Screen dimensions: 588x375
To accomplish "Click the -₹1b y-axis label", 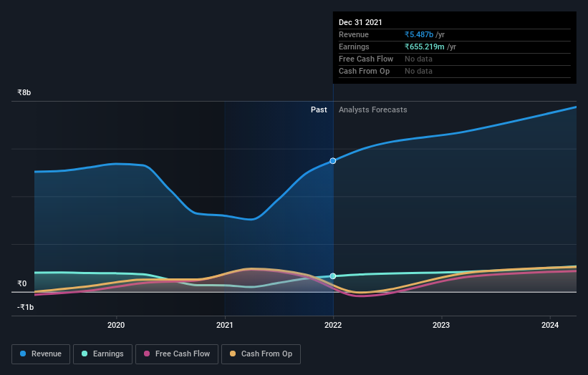I will coord(26,307).
